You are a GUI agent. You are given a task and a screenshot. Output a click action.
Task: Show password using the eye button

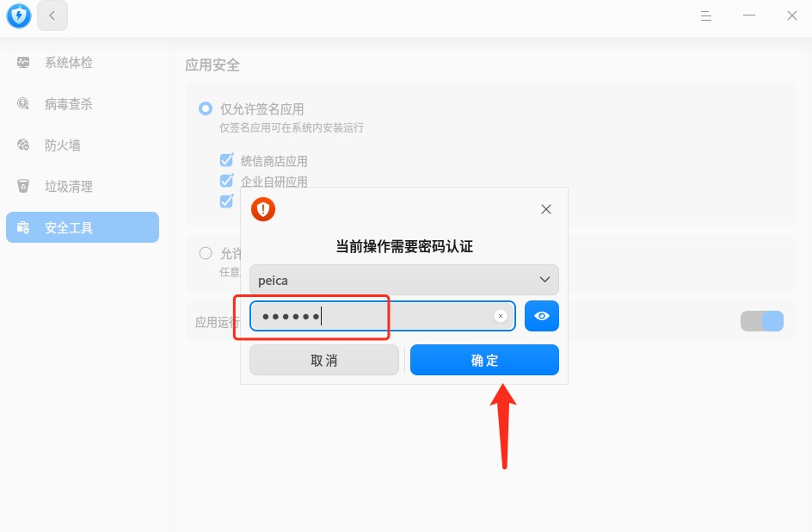tap(542, 316)
